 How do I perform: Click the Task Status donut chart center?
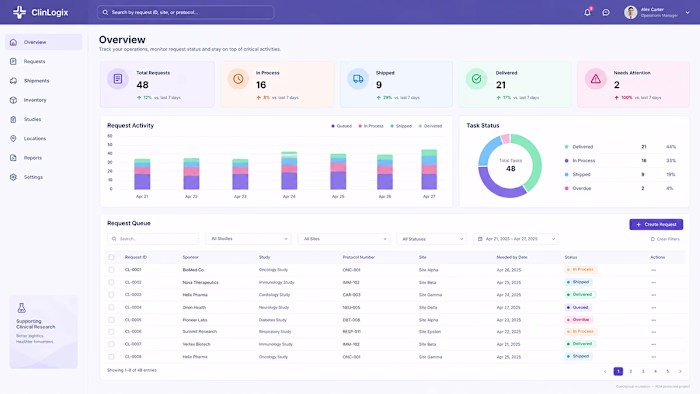pyautogui.click(x=510, y=165)
